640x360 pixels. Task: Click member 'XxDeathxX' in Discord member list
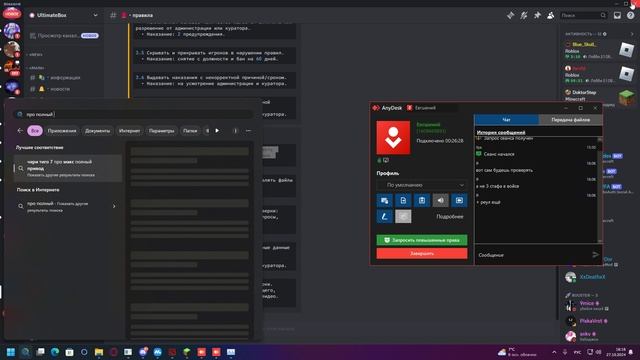(593, 277)
